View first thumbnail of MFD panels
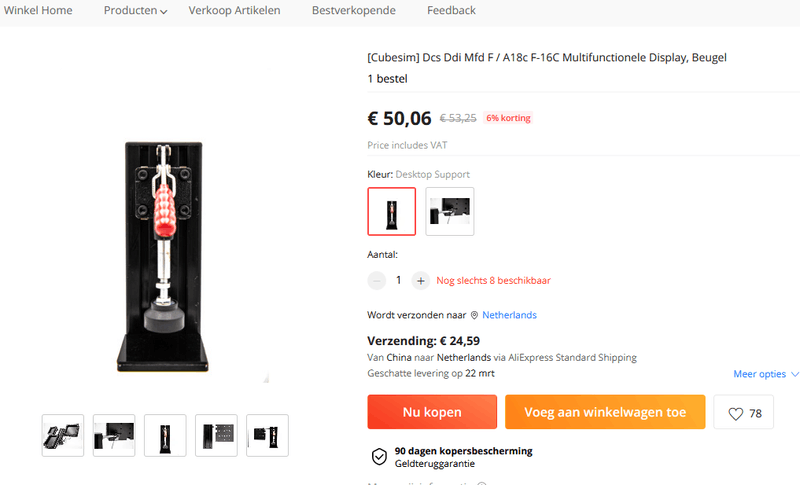 [63, 436]
